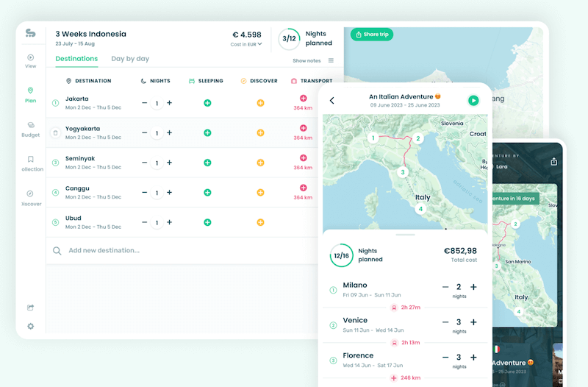Open the Collection bookmark sidebar item
Screen dimensions: 588x387
point(32,163)
